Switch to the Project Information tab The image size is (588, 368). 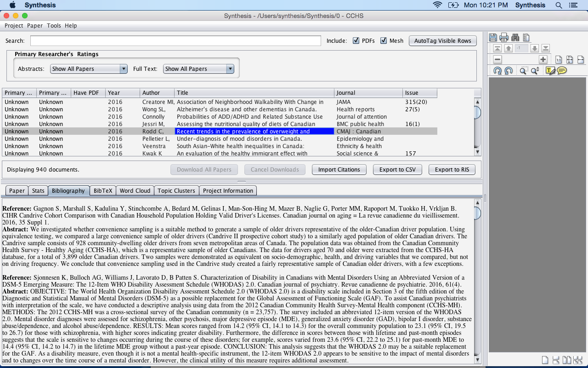[228, 190]
